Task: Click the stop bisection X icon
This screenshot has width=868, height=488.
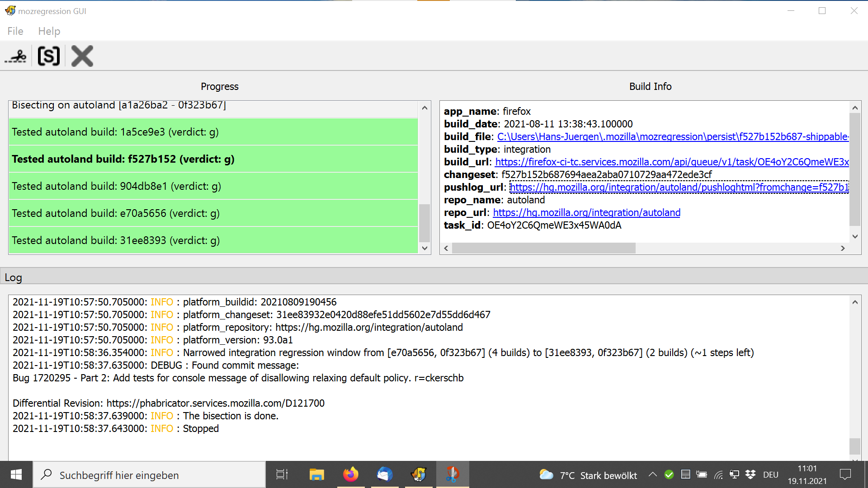Action: [x=82, y=56]
